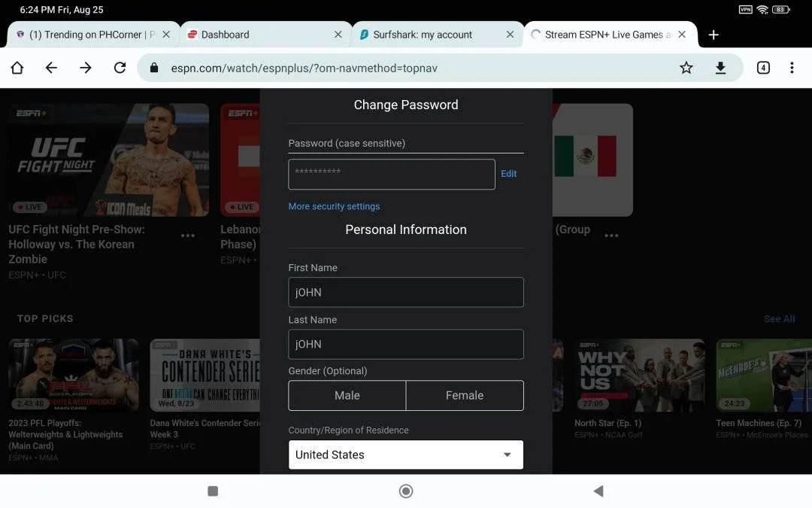Open a new browser tab
Image resolution: width=812 pixels, height=508 pixels.
(x=713, y=35)
